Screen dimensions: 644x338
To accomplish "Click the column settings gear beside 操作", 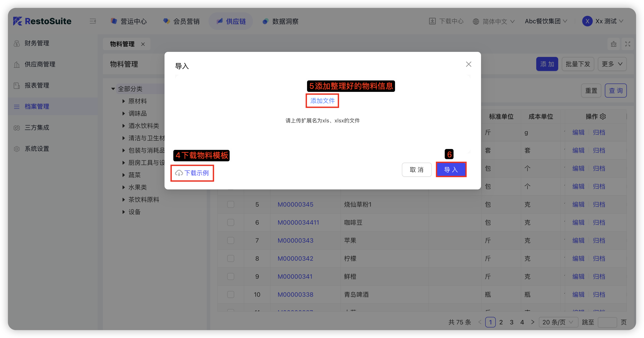I will pyautogui.click(x=603, y=117).
